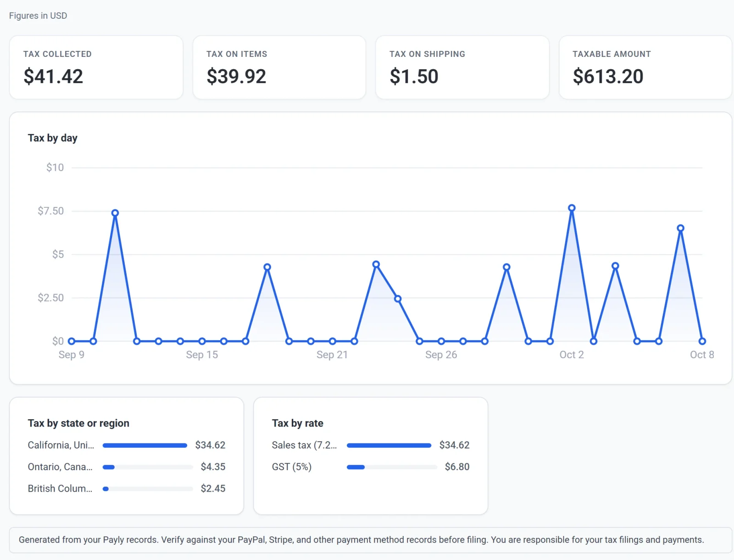Click the Sep 21 x-axis label
This screenshot has height=560, width=734.
(332, 355)
